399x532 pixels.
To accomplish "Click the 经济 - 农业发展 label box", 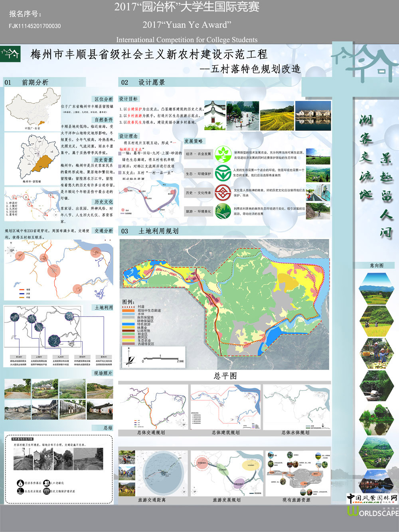I will point(198,154).
